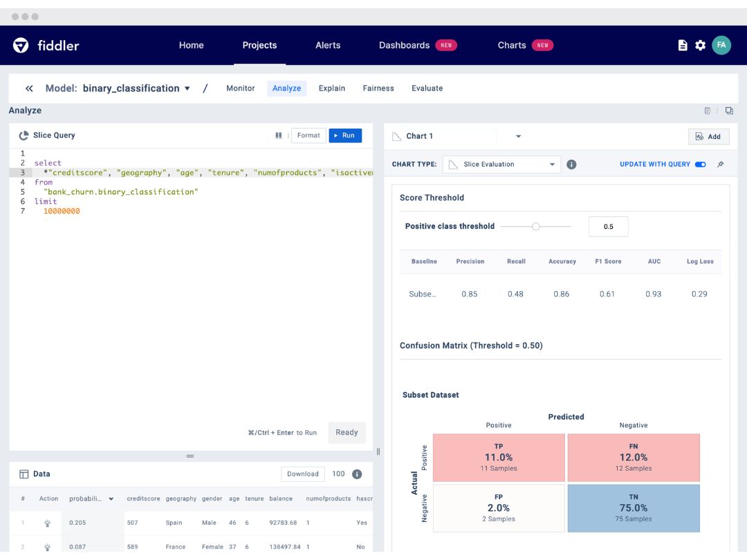This screenshot has height=560, width=747.
Task: Click the FA user avatar
Action: pyautogui.click(x=721, y=45)
